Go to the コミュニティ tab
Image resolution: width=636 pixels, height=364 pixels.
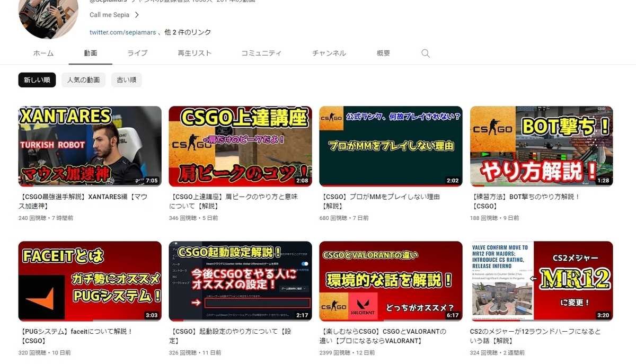261,53
